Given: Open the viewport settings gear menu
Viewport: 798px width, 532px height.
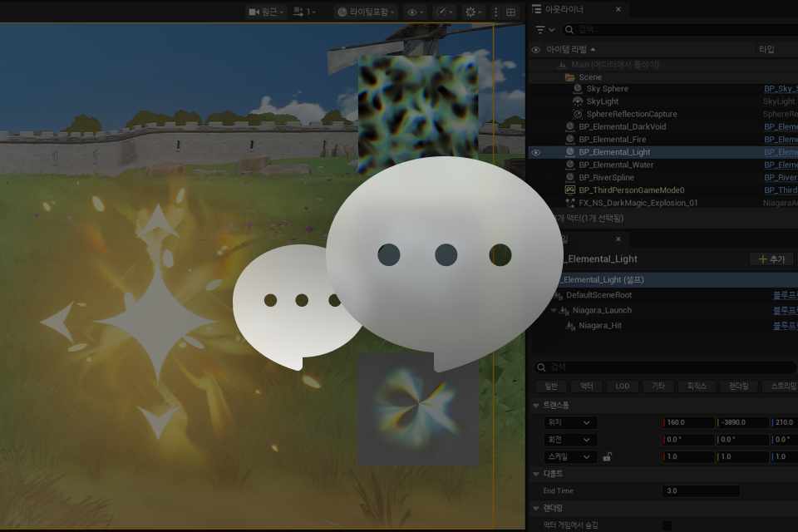Looking at the screenshot, I should (473, 12).
